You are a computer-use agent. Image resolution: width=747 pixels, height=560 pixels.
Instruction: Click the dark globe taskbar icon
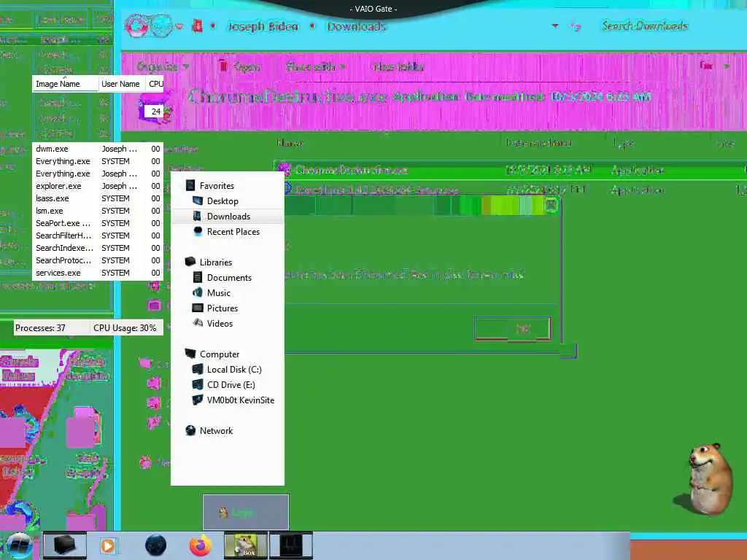pos(155,545)
